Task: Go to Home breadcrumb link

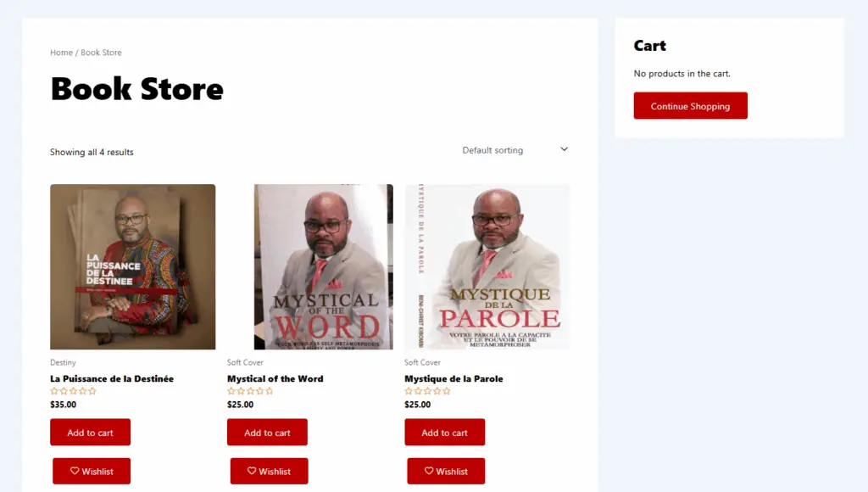Action: pyautogui.click(x=61, y=53)
